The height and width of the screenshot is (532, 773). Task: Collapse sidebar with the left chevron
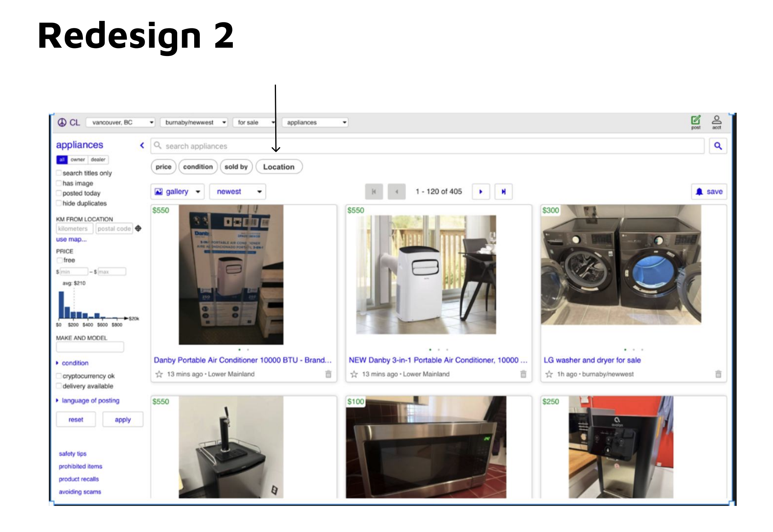pyautogui.click(x=142, y=145)
